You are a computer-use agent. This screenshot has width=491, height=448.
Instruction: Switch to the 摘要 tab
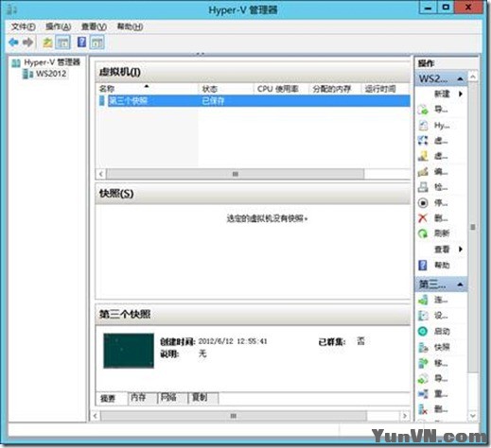pos(112,399)
